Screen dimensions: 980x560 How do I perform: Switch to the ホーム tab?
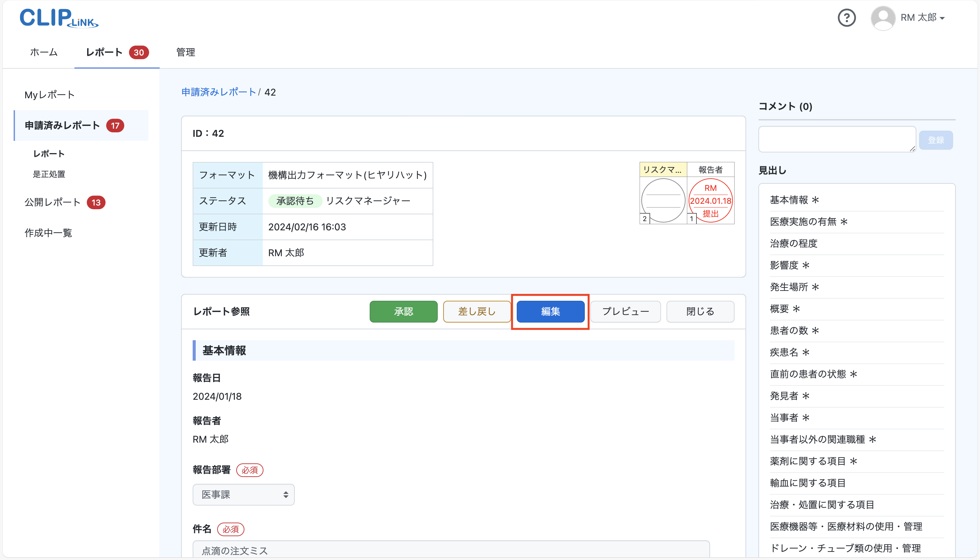[44, 52]
